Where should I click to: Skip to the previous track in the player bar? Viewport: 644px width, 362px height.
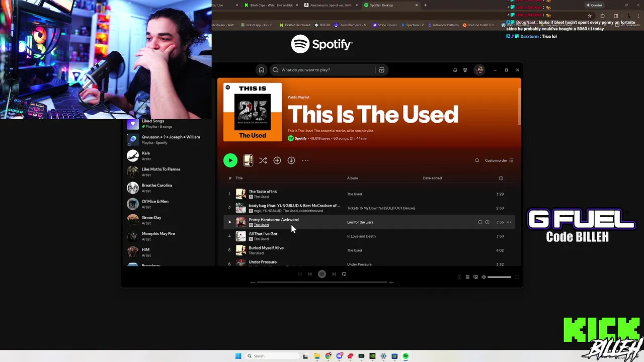pos(310,274)
